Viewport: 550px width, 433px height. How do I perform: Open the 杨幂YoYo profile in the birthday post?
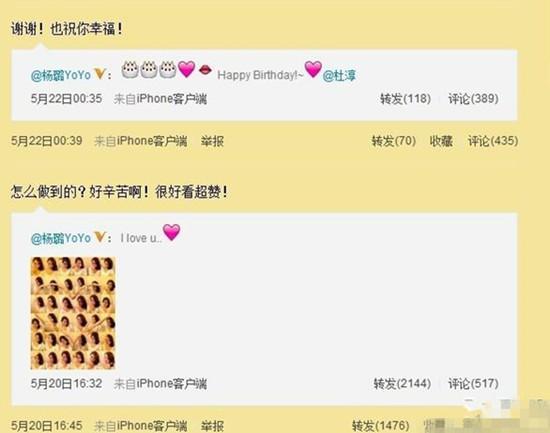[61, 75]
